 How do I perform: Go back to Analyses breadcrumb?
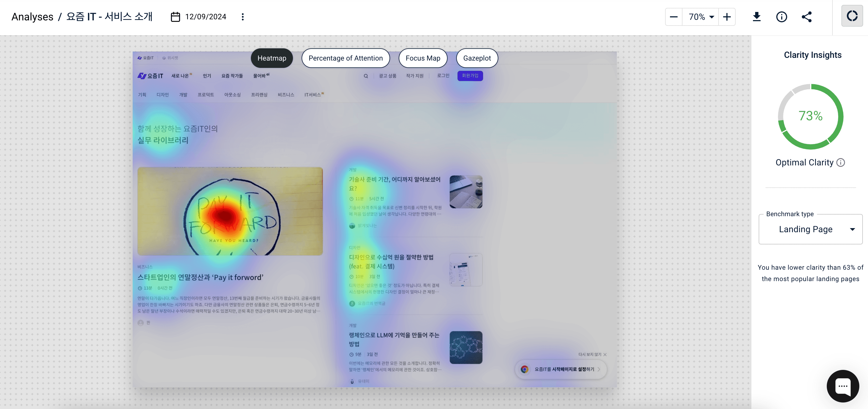click(x=32, y=17)
